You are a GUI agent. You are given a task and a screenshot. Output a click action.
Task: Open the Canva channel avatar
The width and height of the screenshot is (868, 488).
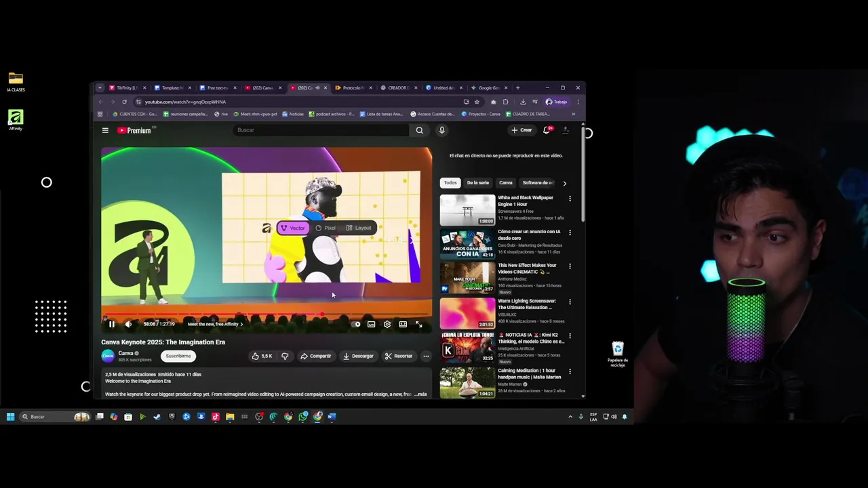pyautogui.click(x=108, y=356)
